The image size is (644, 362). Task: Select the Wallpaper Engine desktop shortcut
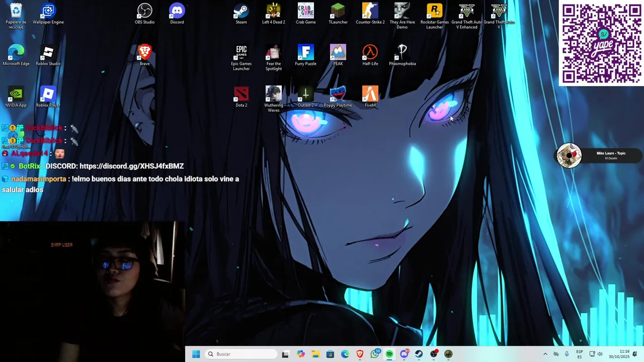48,14
